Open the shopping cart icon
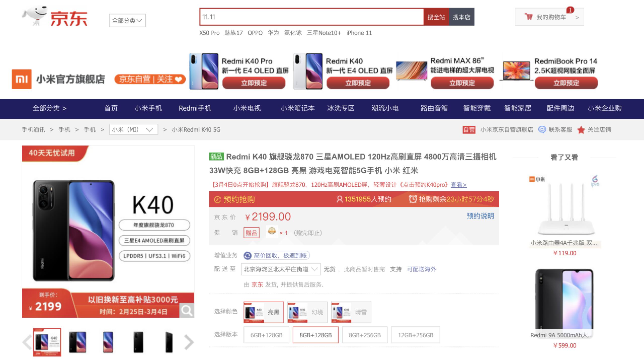 [x=528, y=17]
